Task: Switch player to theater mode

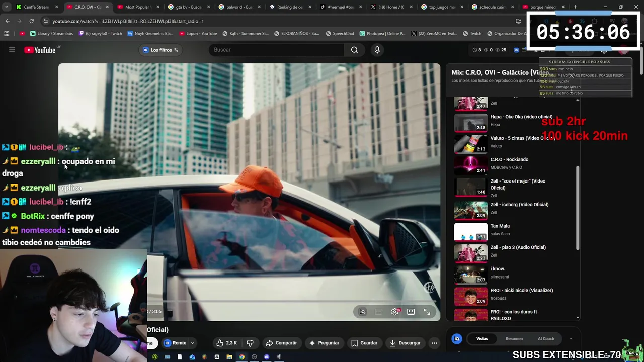Action: click(x=411, y=312)
